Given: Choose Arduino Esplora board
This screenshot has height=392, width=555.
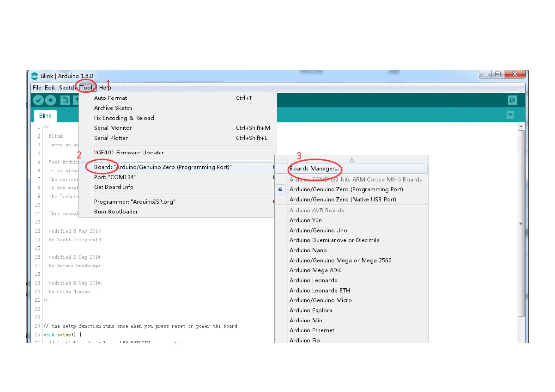Looking at the screenshot, I should pyautogui.click(x=352, y=310).
